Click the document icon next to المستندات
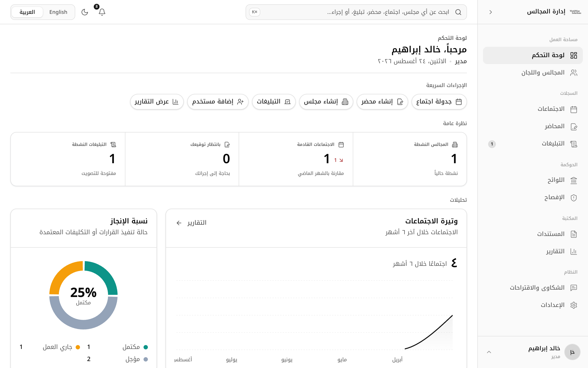Image resolution: width=588 pixels, height=368 pixels. [x=574, y=234]
